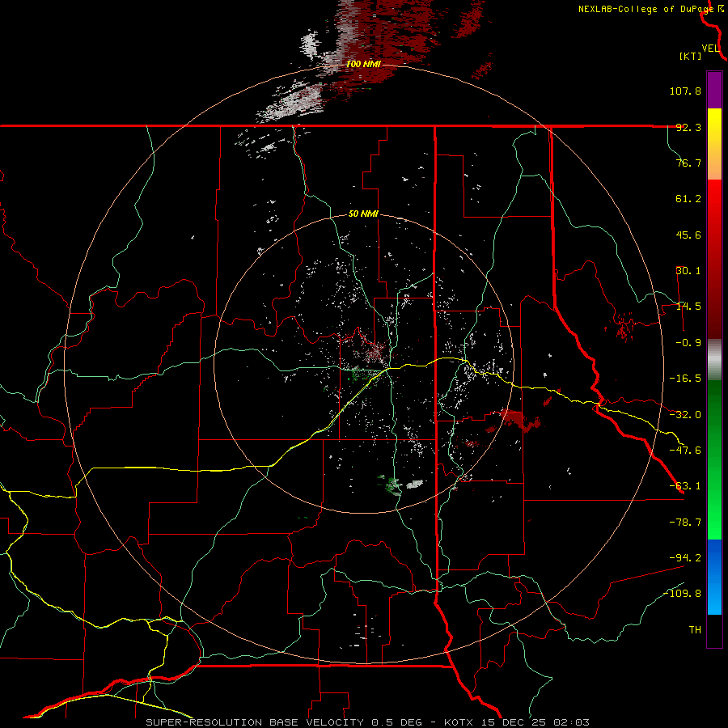The width and height of the screenshot is (728, 728).
Task: Click the -47.6 velocity scale value
Action: tap(685, 451)
